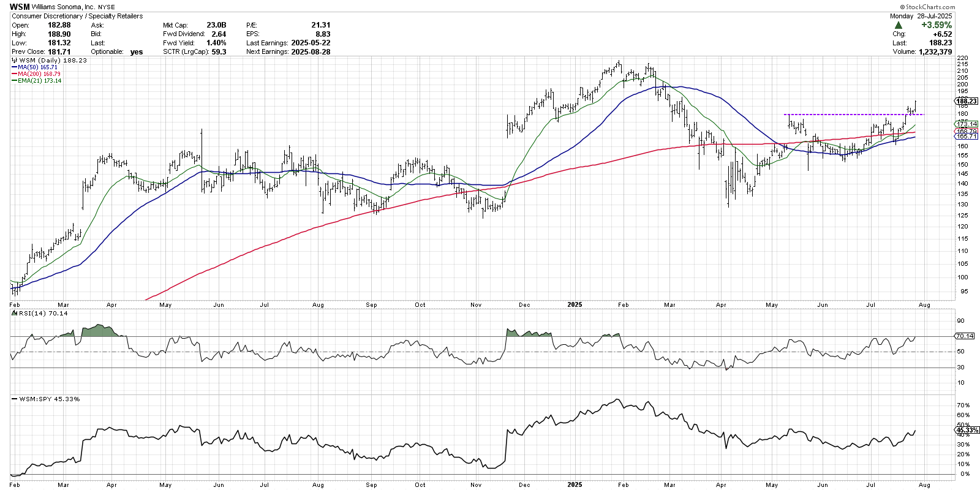Image resolution: width=980 pixels, height=490 pixels.
Task: Click the purple dashed resistance line
Action: (x=845, y=115)
